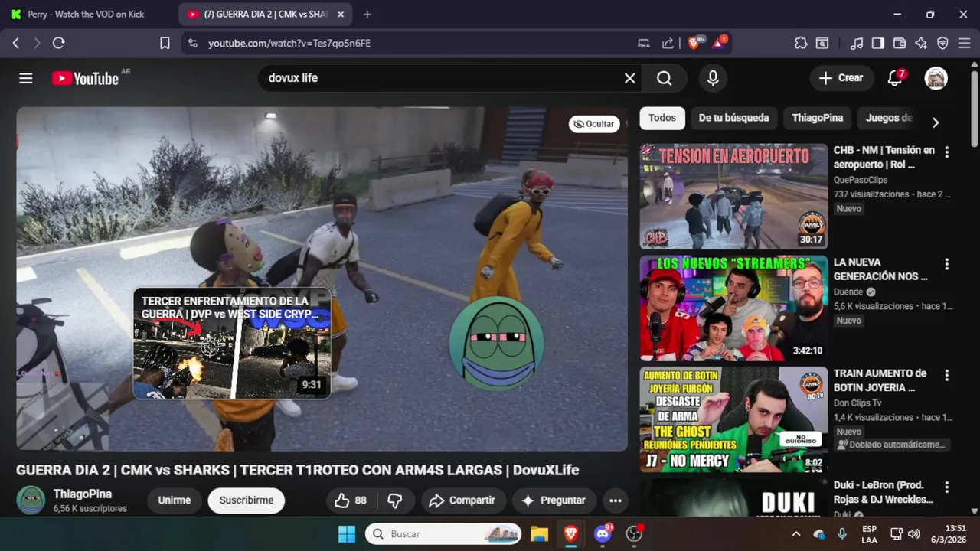The height and width of the screenshot is (551, 980).
Task: Open Brave Wallet icon
Action: (x=900, y=44)
